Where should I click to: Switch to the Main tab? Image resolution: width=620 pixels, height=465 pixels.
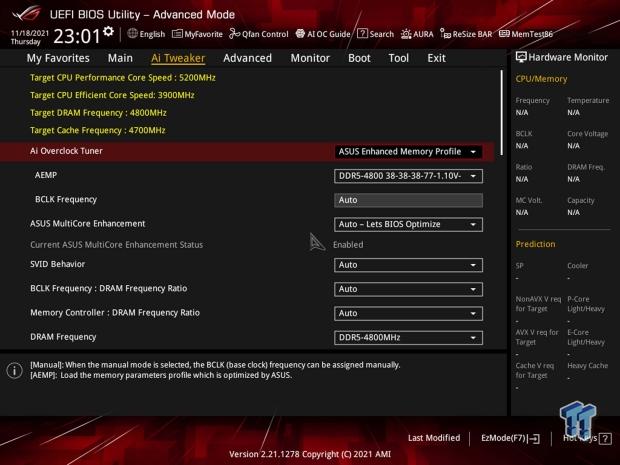[x=120, y=58]
